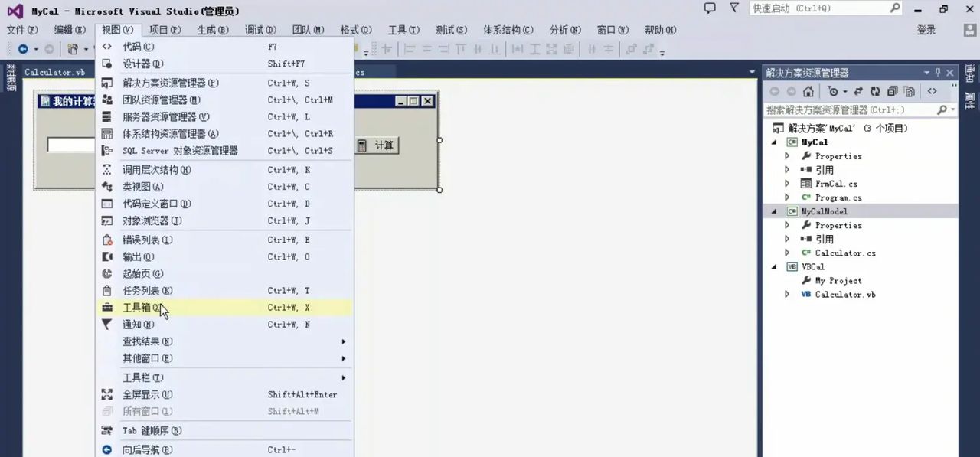
Task: Select FrmCal.cs in Solution Explorer
Action: (x=836, y=184)
